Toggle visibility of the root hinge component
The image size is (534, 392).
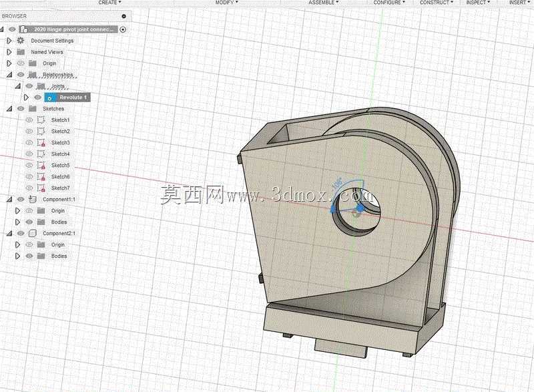12,29
